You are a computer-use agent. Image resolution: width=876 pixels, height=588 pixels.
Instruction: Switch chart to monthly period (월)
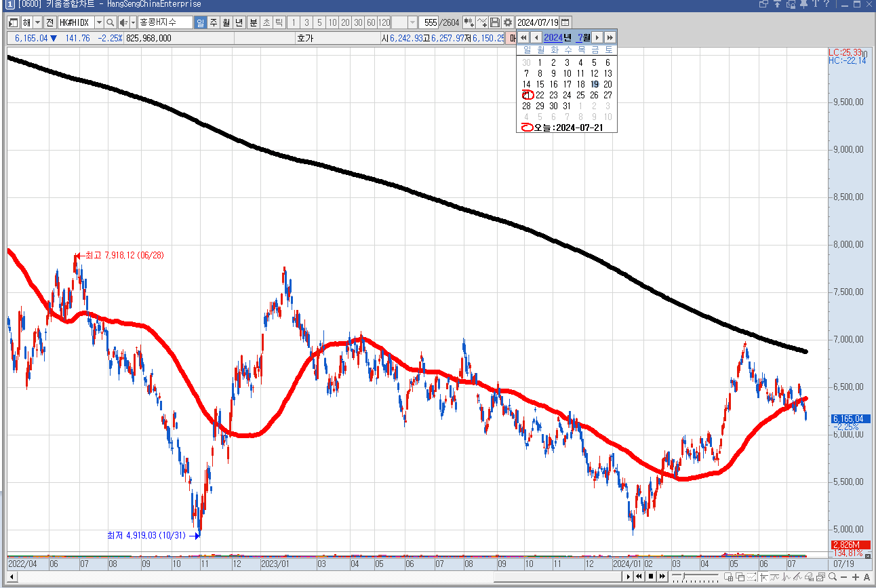click(x=226, y=23)
